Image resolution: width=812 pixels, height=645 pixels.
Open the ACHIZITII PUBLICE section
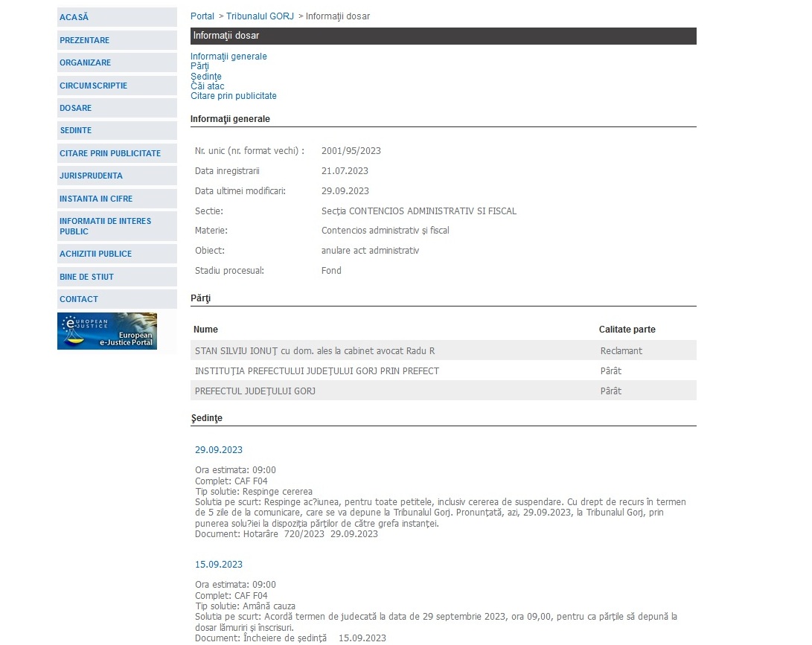(x=95, y=254)
